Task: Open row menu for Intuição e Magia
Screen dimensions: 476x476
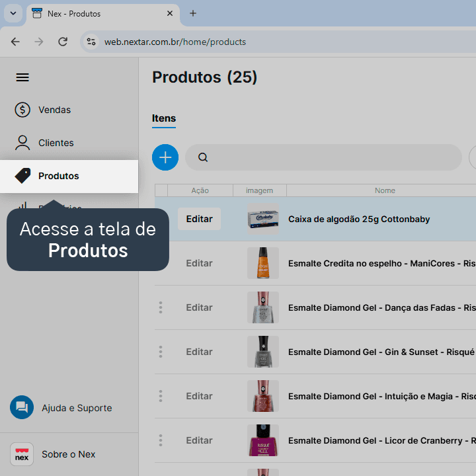Action: (161, 396)
